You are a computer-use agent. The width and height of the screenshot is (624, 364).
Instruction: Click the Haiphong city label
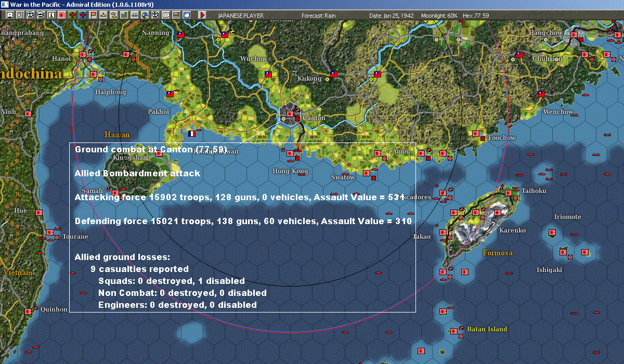tap(111, 92)
